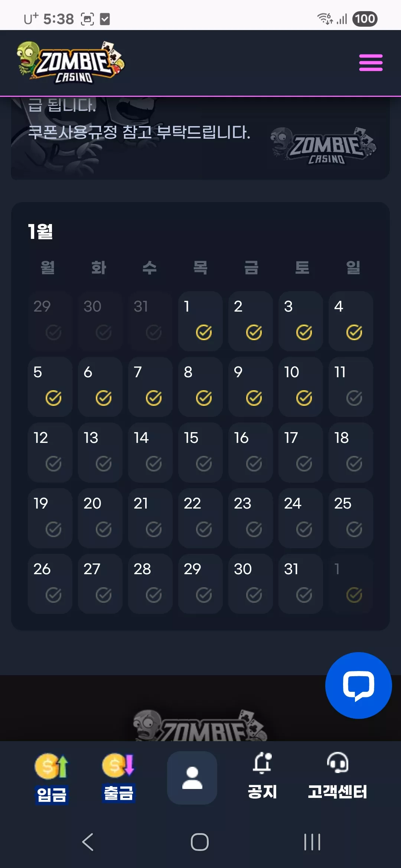This screenshot has height=868, width=401.
Task: Tap the Android home navigation button
Action: point(200,842)
